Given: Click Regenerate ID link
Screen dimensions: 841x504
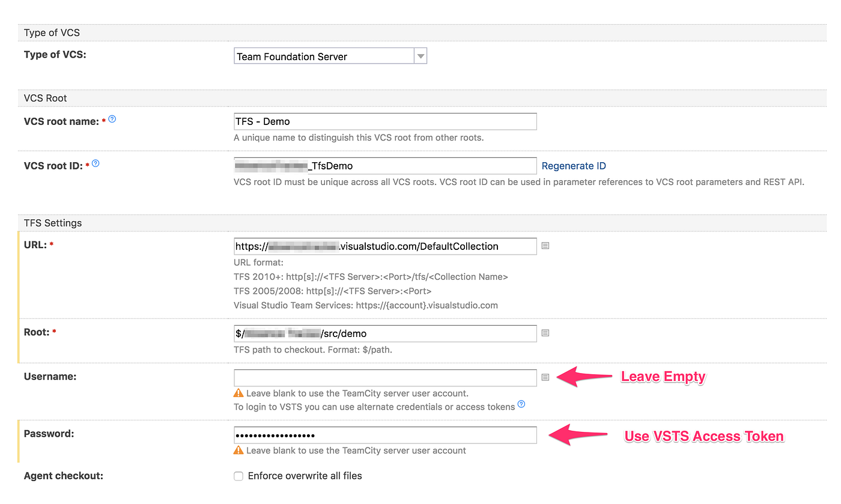Looking at the screenshot, I should click(x=573, y=165).
